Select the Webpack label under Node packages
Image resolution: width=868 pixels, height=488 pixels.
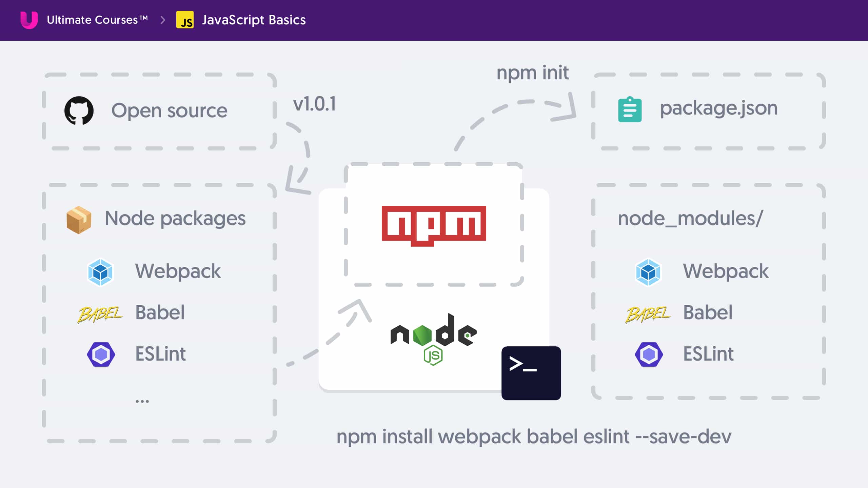click(x=178, y=272)
